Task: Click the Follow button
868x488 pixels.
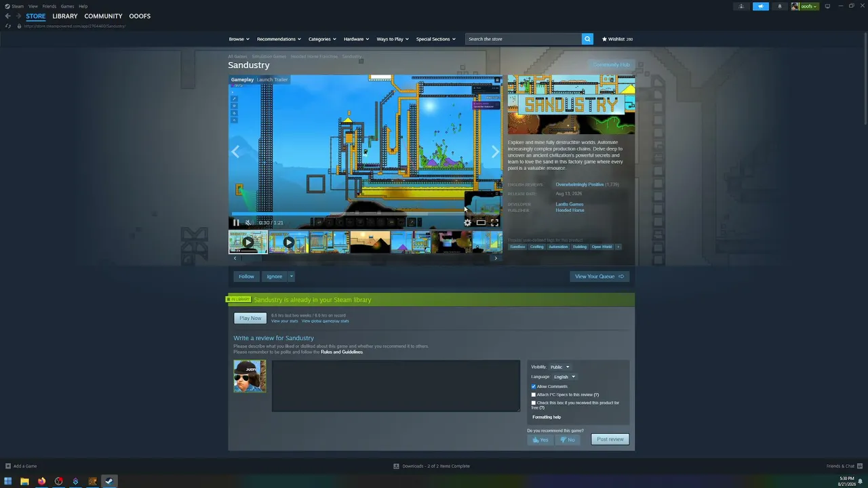Action: tap(246, 277)
